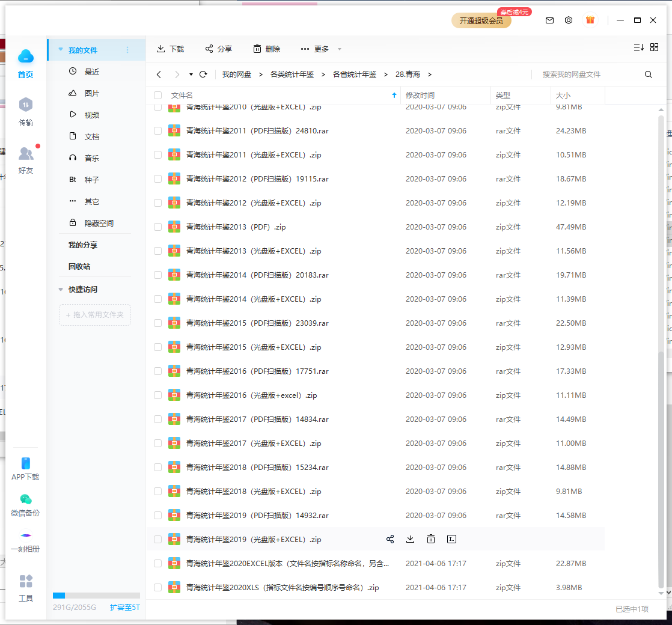Viewport: 672px width, 625px height.
Task: Click the file list vertical scrollbar
Action: 661,469
